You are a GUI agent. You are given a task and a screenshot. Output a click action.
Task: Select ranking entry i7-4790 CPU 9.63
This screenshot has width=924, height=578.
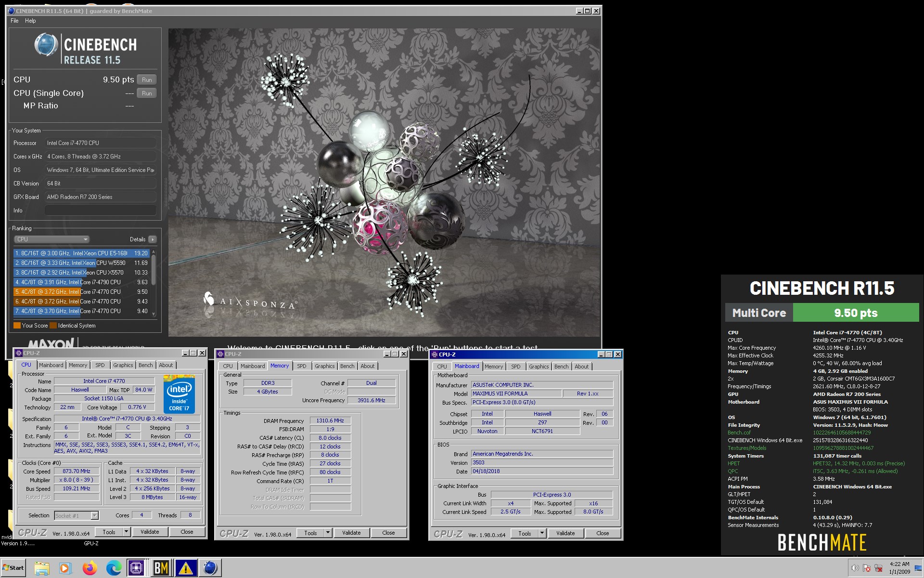82,282
